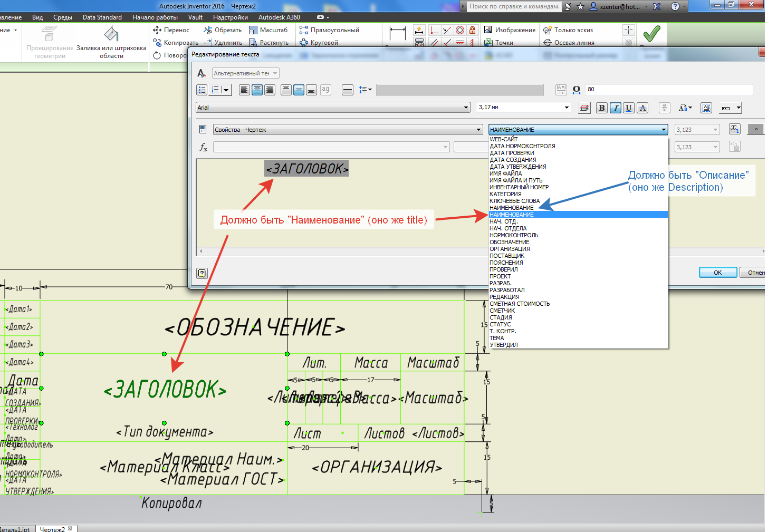Click OK in text edit dialog
Screen dimensions: 777x532
tap(718, 273)
